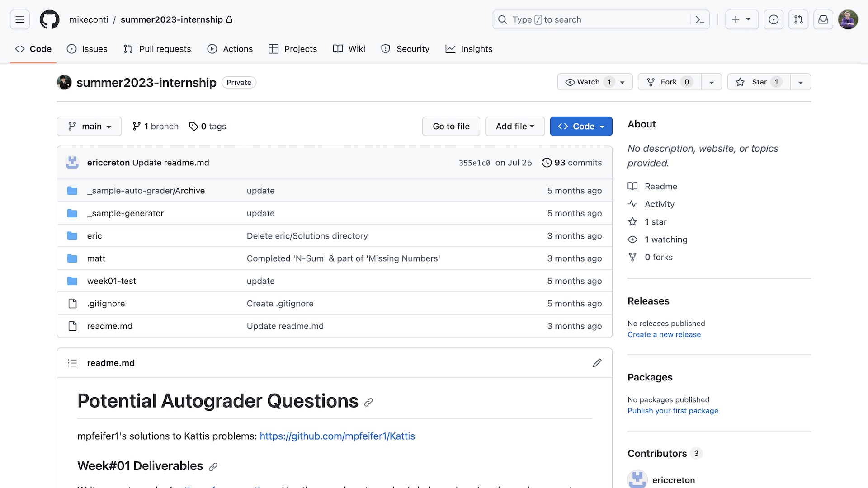Open the command palette icon
Viewport: 868px width, 488px height.
point(699,19)
